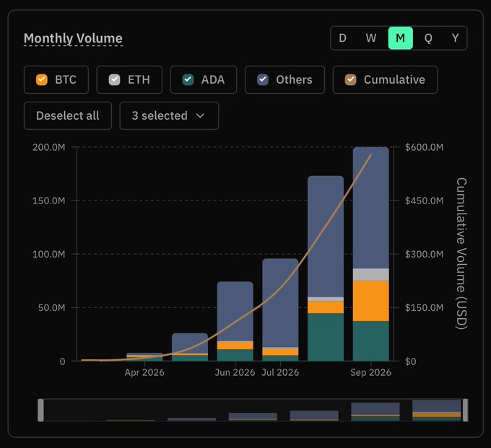Viewport: 491px width, 448px height.
Task: Click the $450.0M right axis value
Action: point(425,201)
